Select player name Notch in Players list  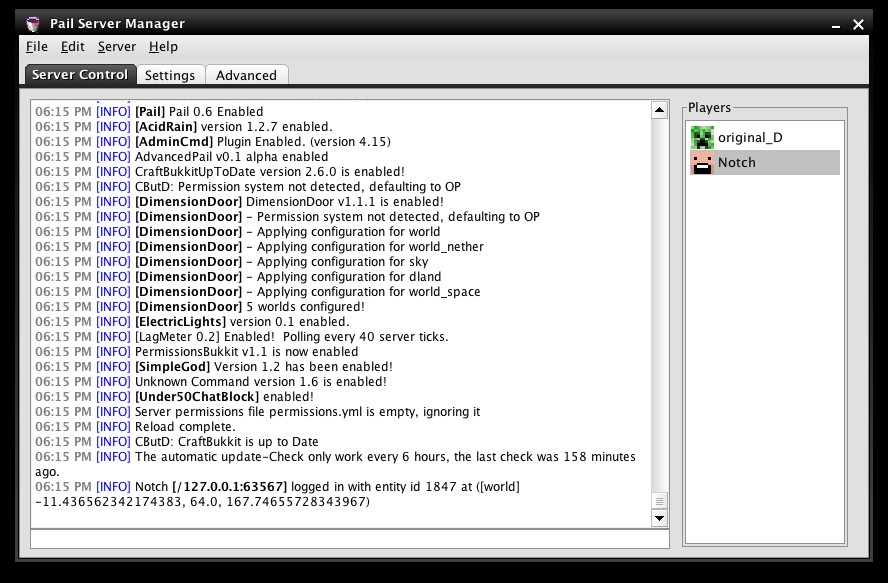[x=737, y=162]
